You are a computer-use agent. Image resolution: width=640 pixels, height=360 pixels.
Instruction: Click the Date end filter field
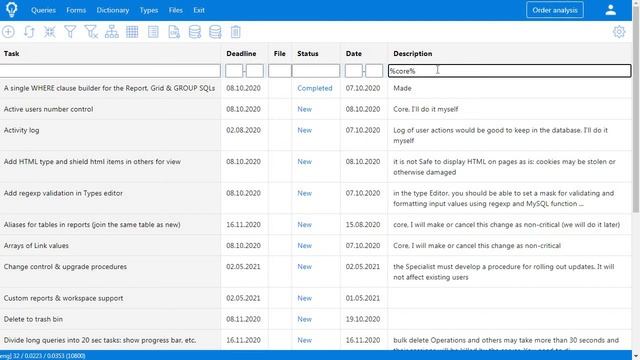point(374,71)
